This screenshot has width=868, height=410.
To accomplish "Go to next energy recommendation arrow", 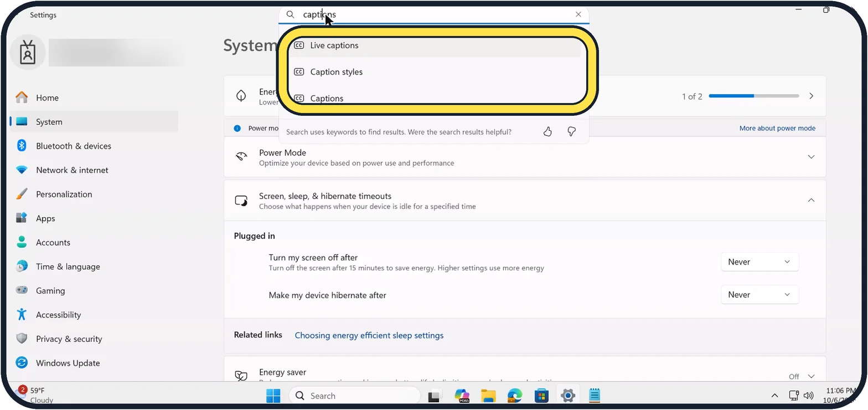I will click(811, 96).
